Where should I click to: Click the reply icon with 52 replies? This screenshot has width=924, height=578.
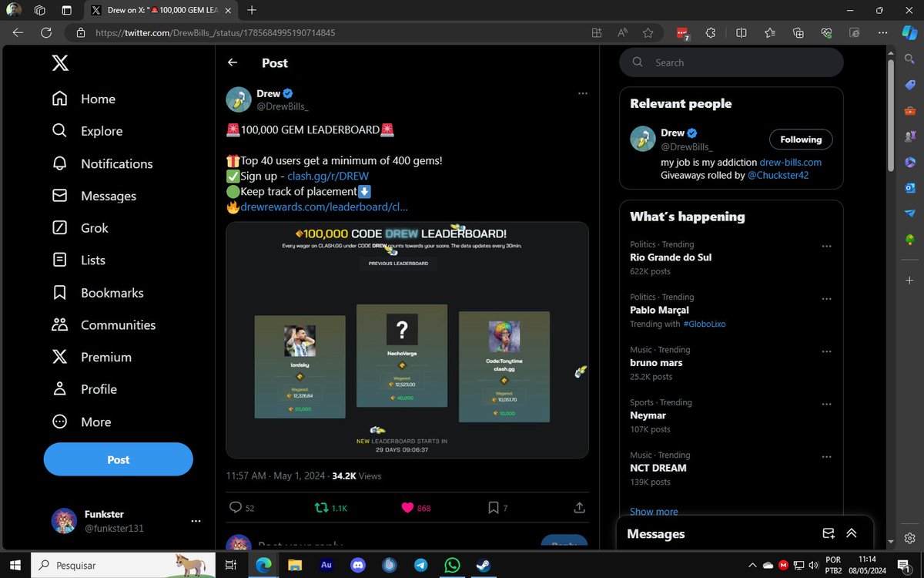242,508
